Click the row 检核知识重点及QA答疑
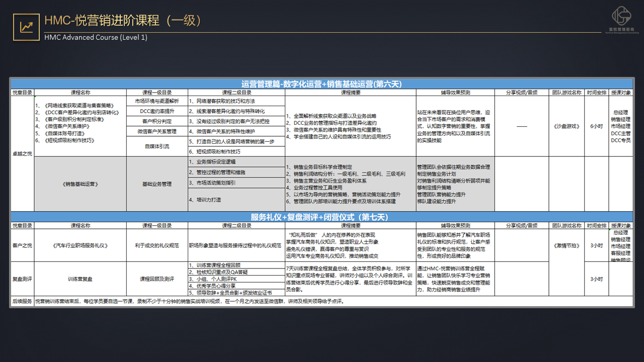The height and width of the screenshot is (362, 644). tap(236, 272)
